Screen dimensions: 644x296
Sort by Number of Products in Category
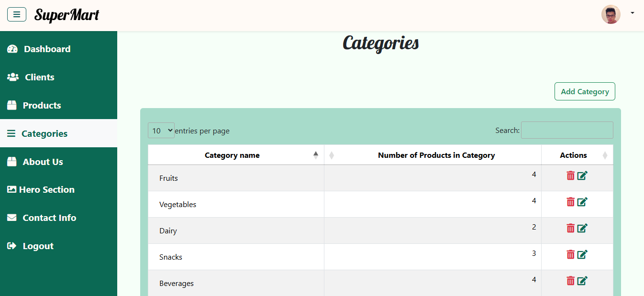point(436,155)
